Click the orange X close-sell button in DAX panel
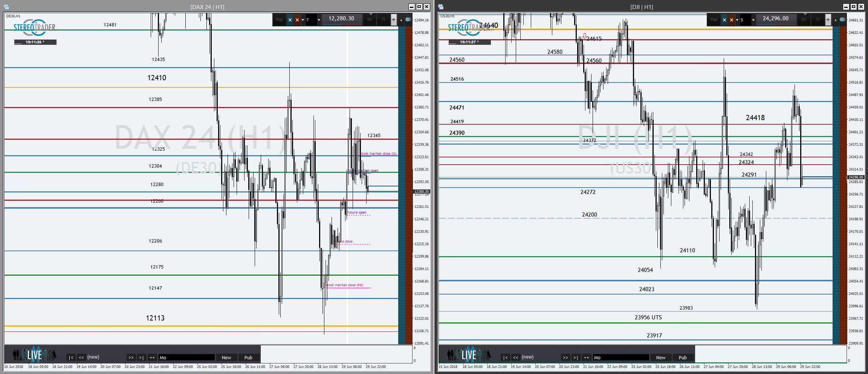 click(x=297, y=20)
